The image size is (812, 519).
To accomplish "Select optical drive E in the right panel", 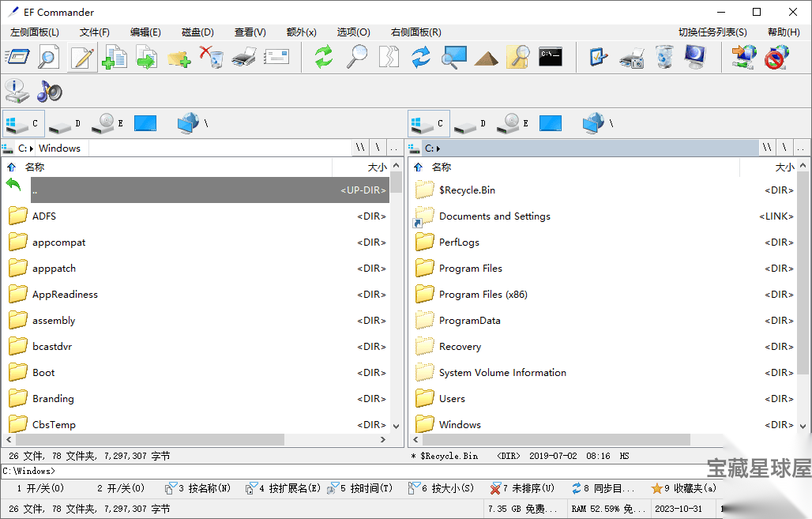I will click(x=513, y=124).
